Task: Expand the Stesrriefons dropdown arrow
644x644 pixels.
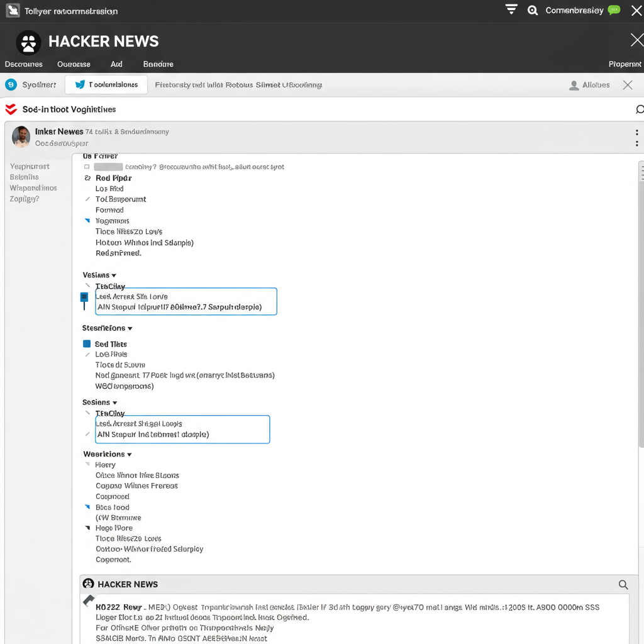Action: point(130,328)
